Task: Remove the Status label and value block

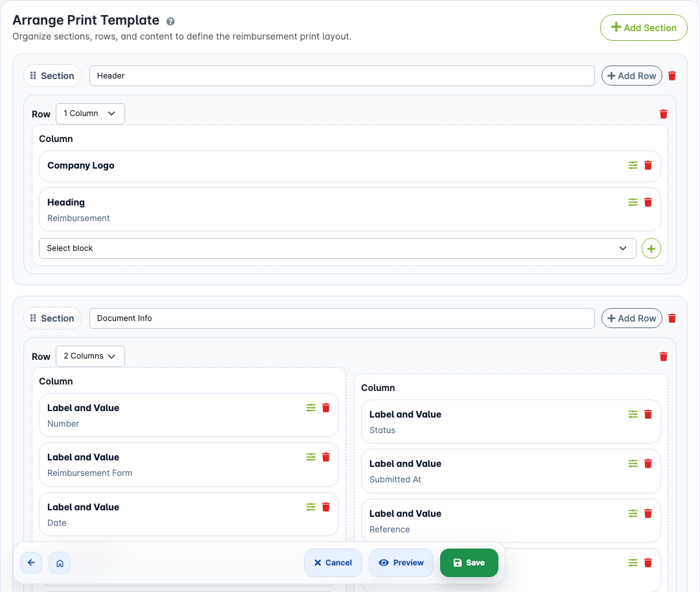Action: click(648, 414)
